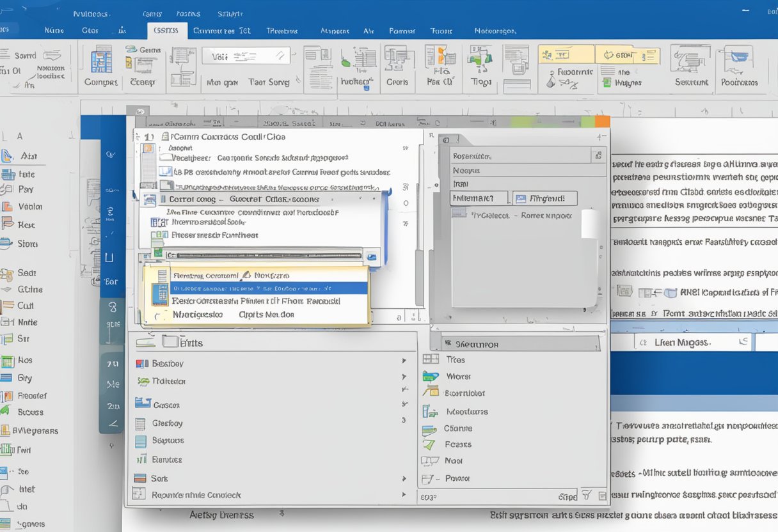Click the Mn gan ribbon command
Image resolution: width=778 pixels, height=532 pixels.
(222, 82)
